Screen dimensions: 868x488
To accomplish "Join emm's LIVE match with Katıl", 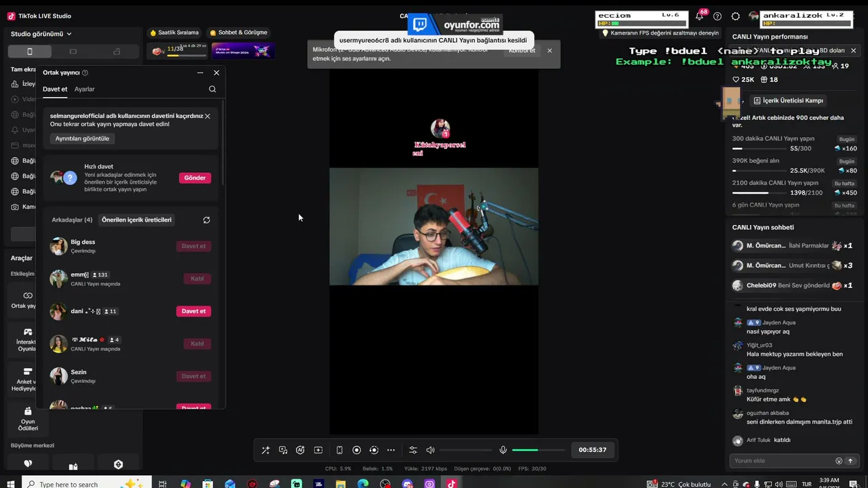I will (x=197, y=279).
